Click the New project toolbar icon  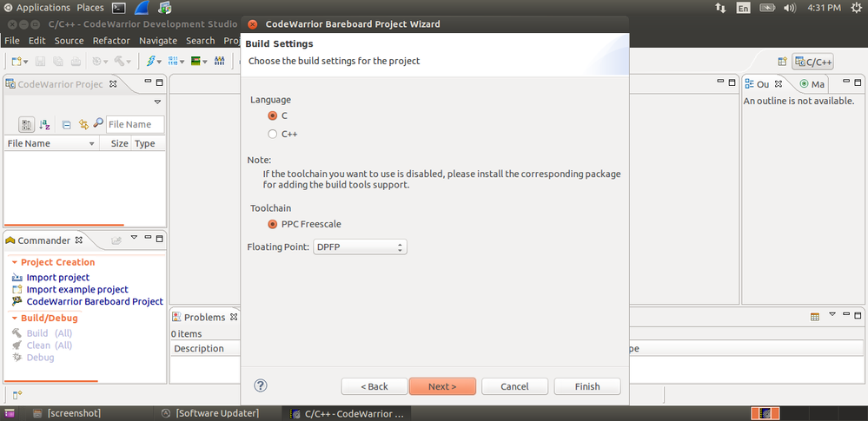(17, 62)
